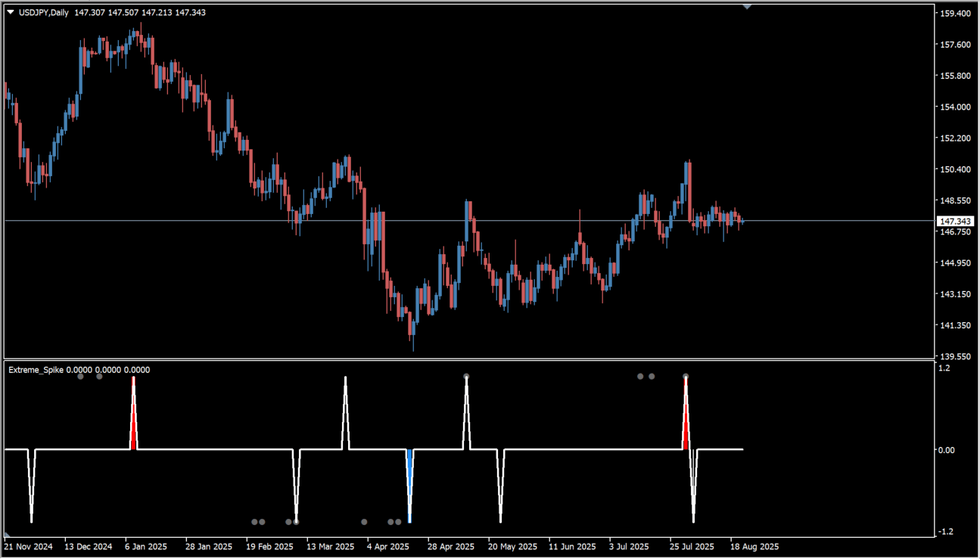
Task: Click the indicator scale value 0.00
Action: coord(947,450)
